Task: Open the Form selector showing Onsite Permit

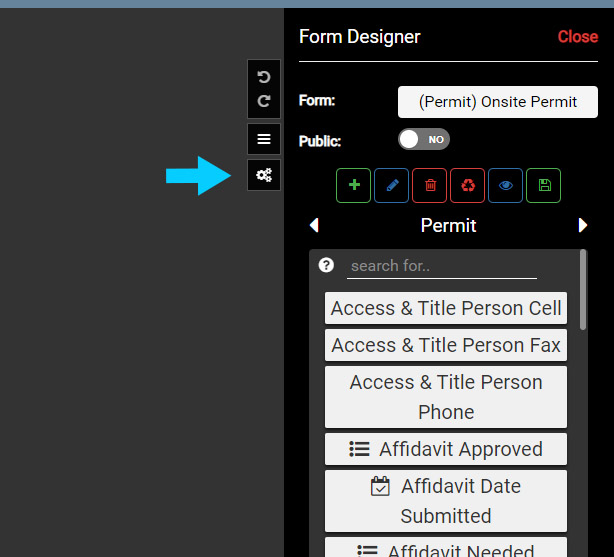Action: [x=497, y=102]
